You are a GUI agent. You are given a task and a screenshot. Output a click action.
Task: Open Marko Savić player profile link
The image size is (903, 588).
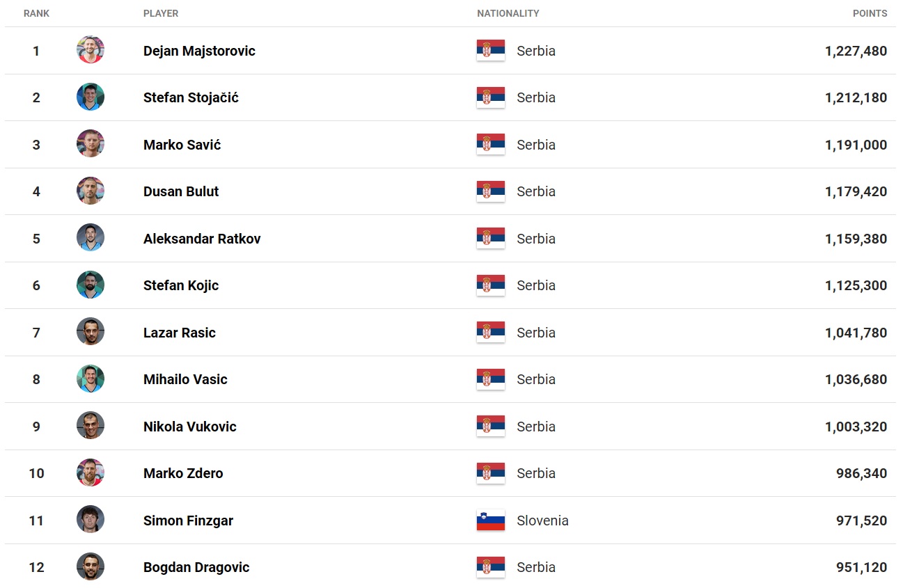182,145
